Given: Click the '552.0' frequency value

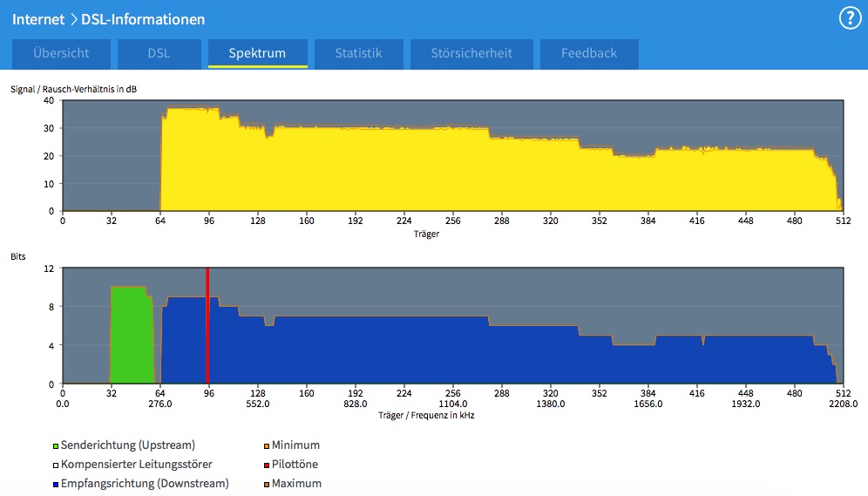Looking at the screenshot, I should coord(257,404).
